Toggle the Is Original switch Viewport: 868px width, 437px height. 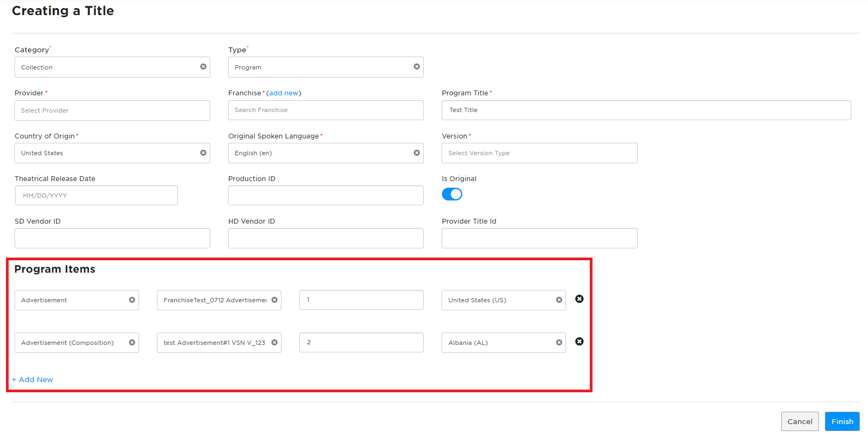[x=452, y=194]
